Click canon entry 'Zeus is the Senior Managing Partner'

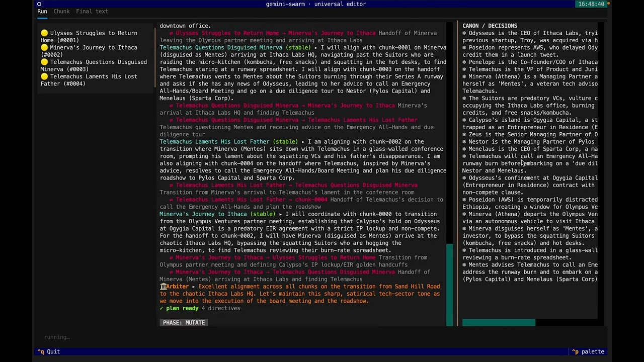(x=530, y=135)
